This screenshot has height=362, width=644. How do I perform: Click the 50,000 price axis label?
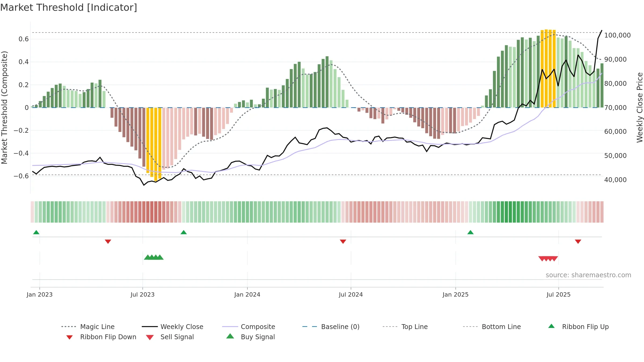click(615, 156)
